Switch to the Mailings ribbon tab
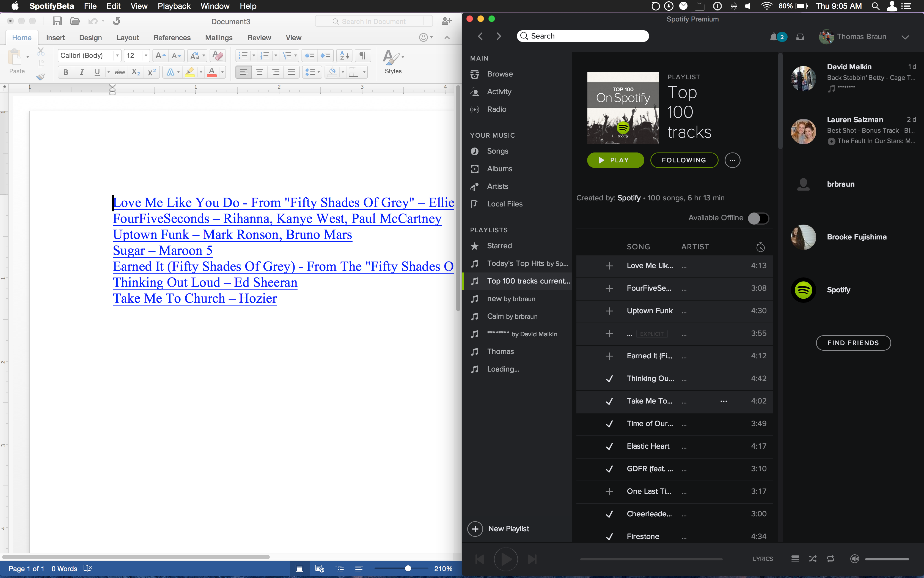The width and height of the screenshot is (924, 578). [x=219, y=37]
